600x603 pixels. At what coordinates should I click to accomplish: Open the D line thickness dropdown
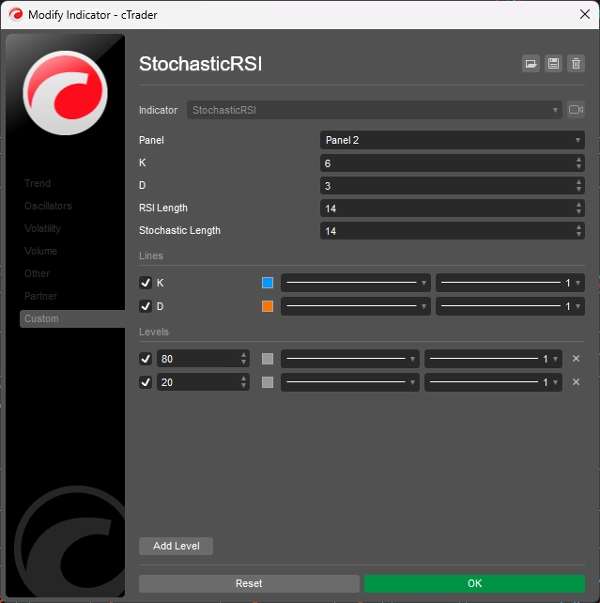(510, 306)
